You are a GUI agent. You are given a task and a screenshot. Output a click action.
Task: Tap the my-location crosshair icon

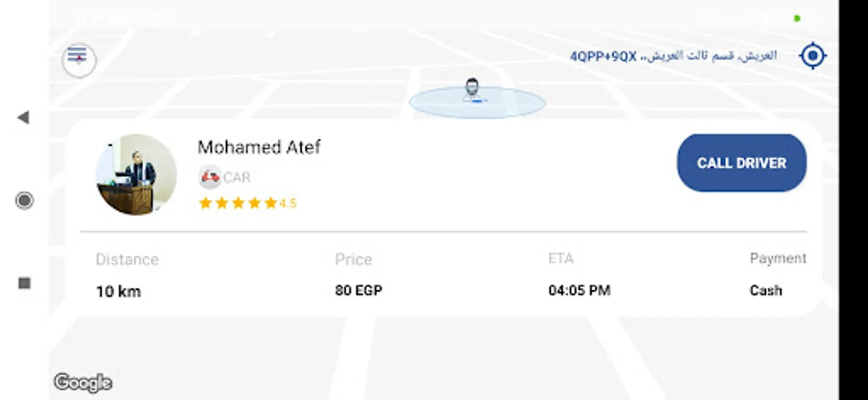click(812, 56)
